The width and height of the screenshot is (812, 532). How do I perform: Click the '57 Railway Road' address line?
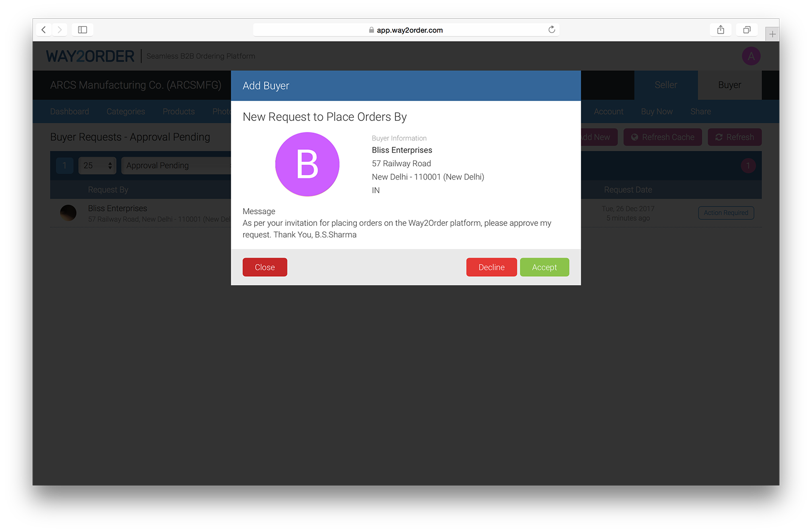pyautogui.click(x=401, y=163)
